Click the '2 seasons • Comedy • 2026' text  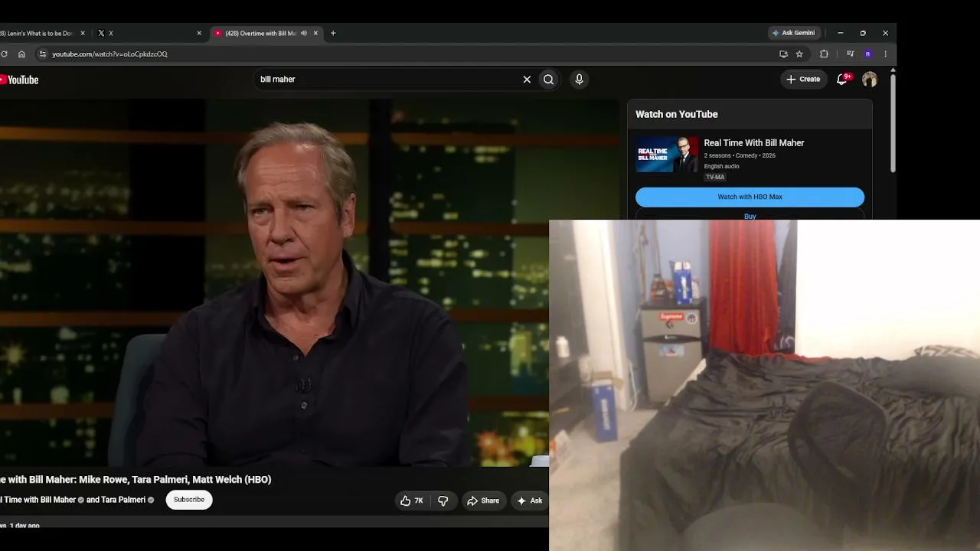(x=740, y=156)
